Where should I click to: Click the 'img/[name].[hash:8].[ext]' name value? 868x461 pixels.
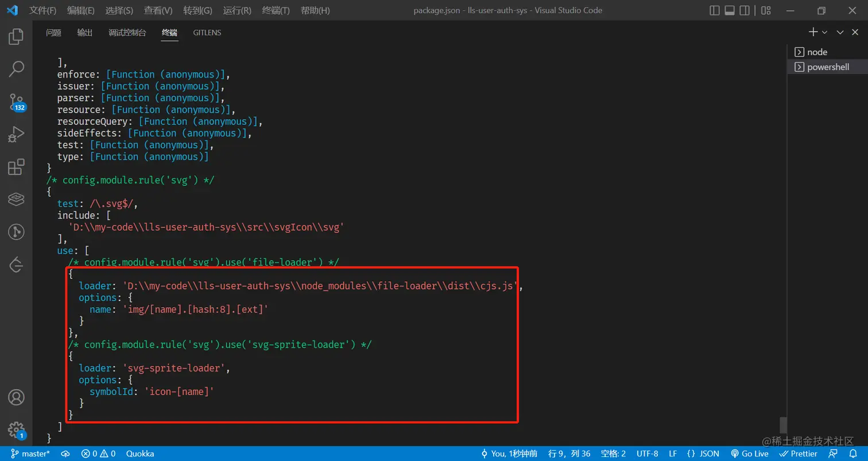[x=195, y=309]
